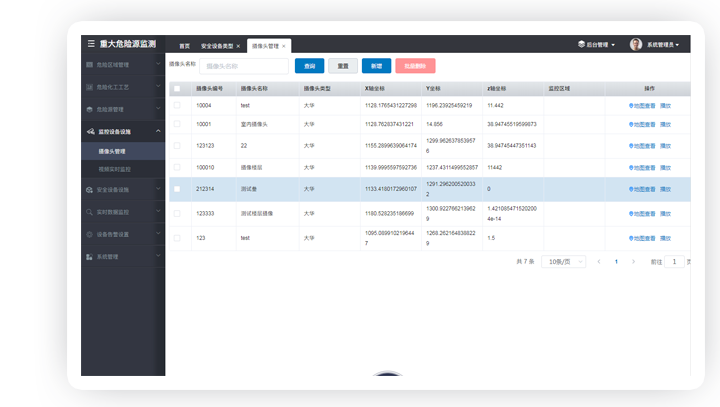Click the 新增 add button
Image resolution: width=720 pixels, height=407 pixels.
[377, 66]
